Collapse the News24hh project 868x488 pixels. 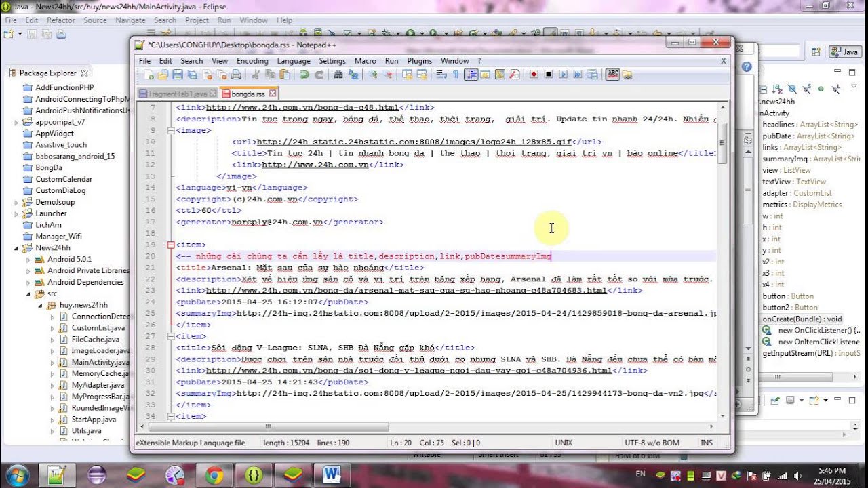click(x=16, y=248)
